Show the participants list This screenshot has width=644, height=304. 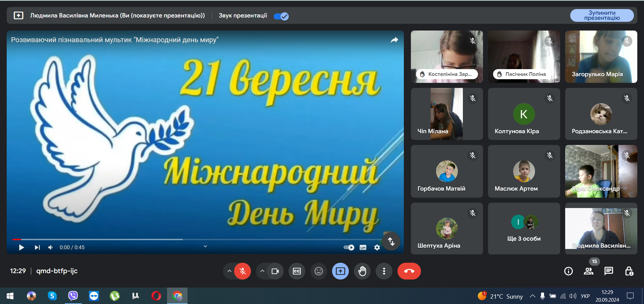tap(589, 271)
